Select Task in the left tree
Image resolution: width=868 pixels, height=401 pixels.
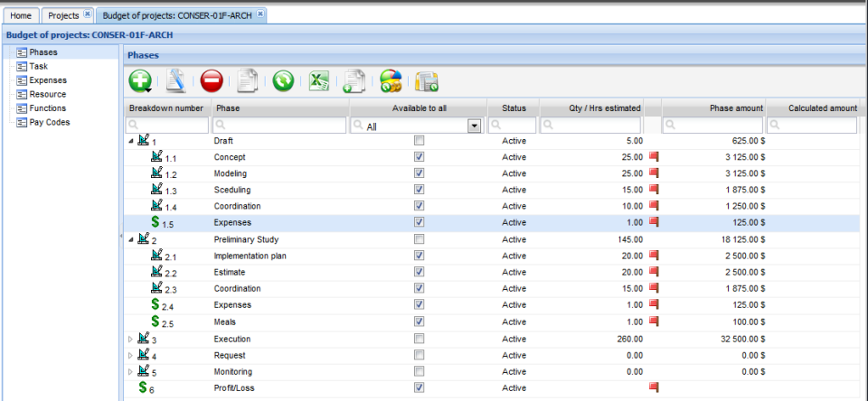tap(39, 66)
